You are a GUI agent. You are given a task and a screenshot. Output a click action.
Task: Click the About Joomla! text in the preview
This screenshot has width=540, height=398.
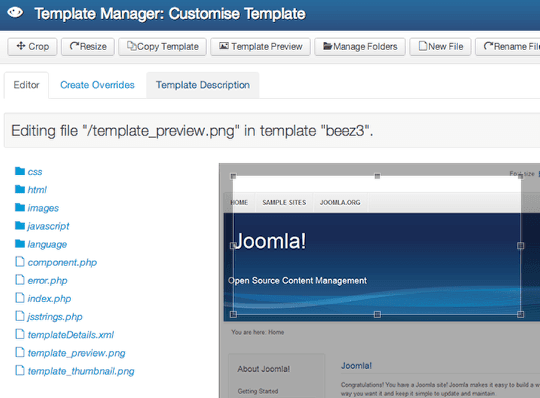pyautogui.click(x=263, y=369)
